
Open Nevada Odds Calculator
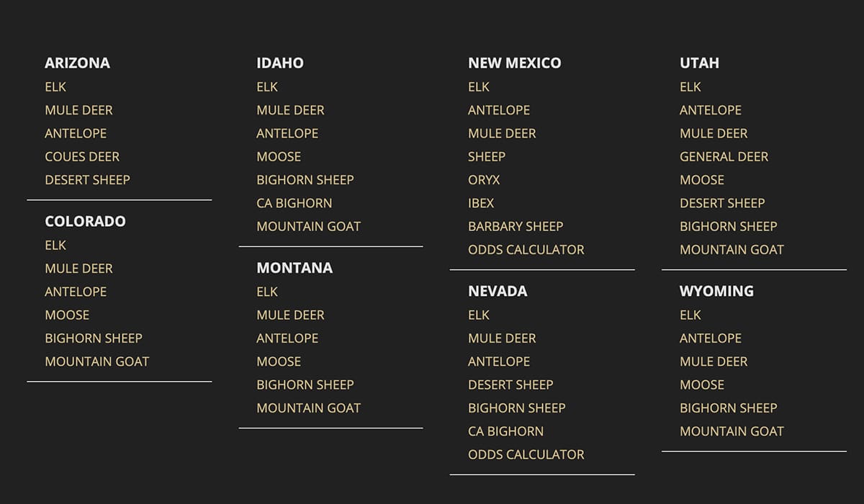pyautogui.click(x=526, y=454)
